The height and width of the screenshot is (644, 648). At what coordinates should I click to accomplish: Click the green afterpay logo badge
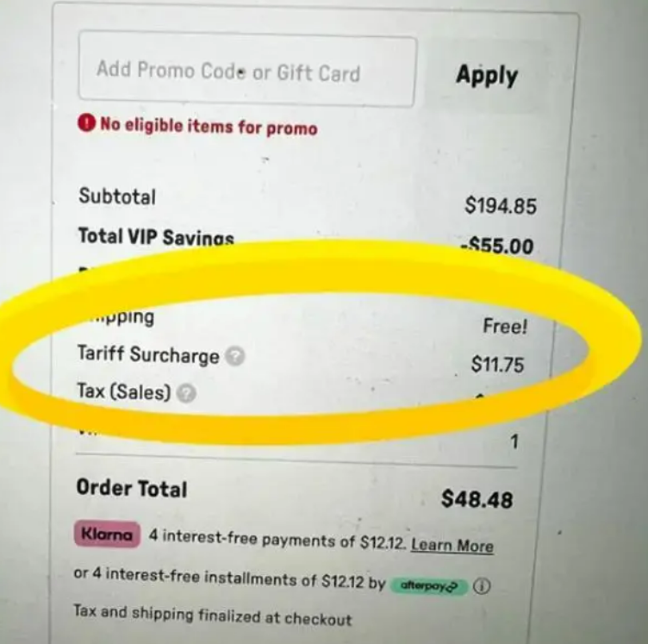(429, 585)
